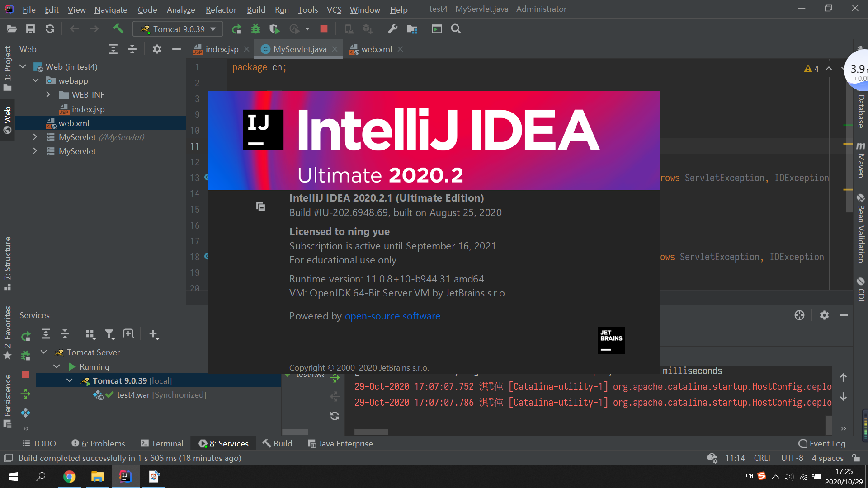This screenshot has width=868, height=488.
Task: Expand the WEB-INF folder
Action: tap(48, 95)
